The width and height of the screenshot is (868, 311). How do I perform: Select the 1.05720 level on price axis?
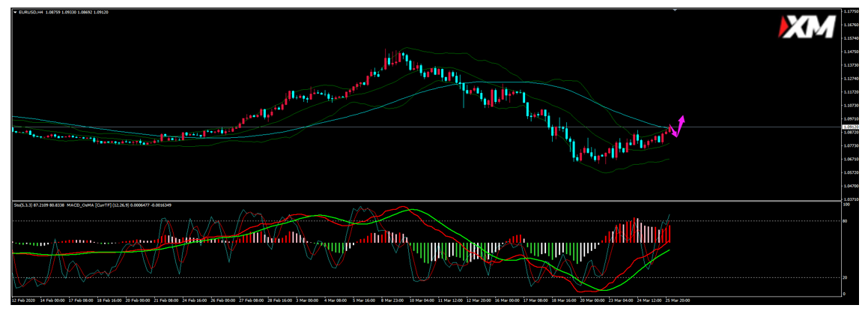[850, 172]
